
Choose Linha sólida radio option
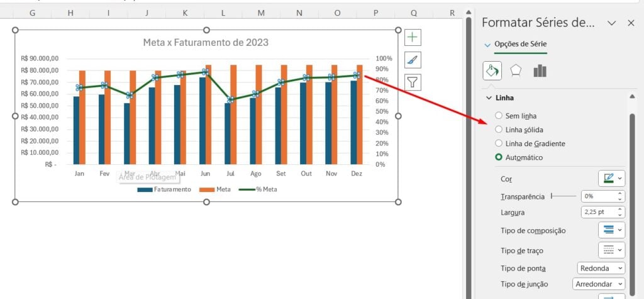(x=499, y=130)
